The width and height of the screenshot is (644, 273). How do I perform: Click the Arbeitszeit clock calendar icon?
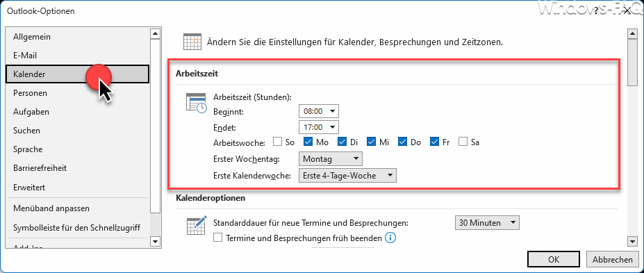[197, 103]
